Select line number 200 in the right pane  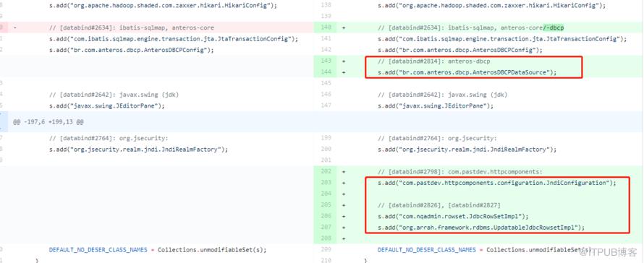327,150
